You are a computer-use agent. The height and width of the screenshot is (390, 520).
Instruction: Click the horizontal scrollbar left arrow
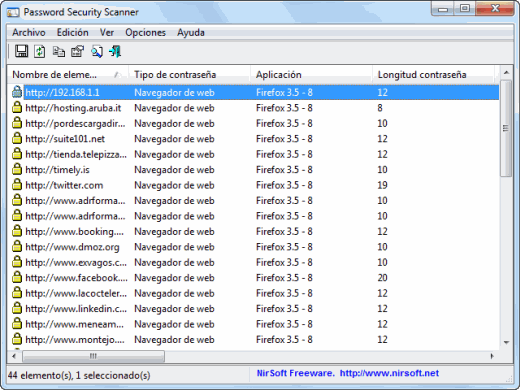pos(14,356)
